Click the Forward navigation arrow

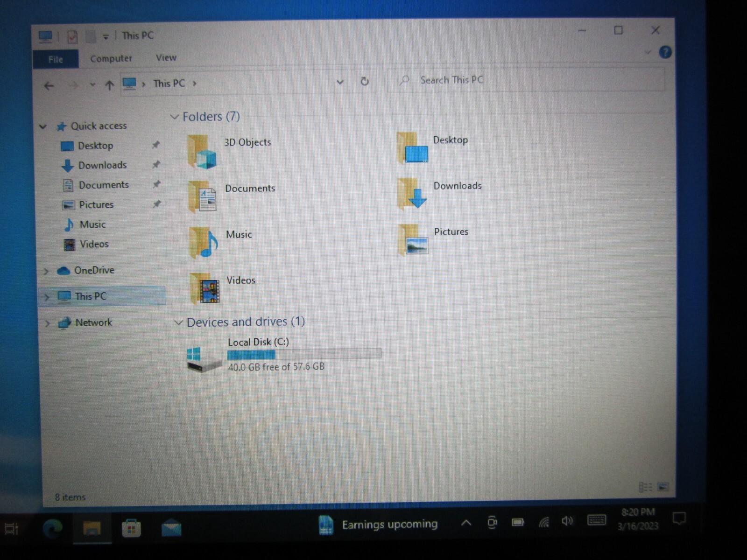pos(73,85)
